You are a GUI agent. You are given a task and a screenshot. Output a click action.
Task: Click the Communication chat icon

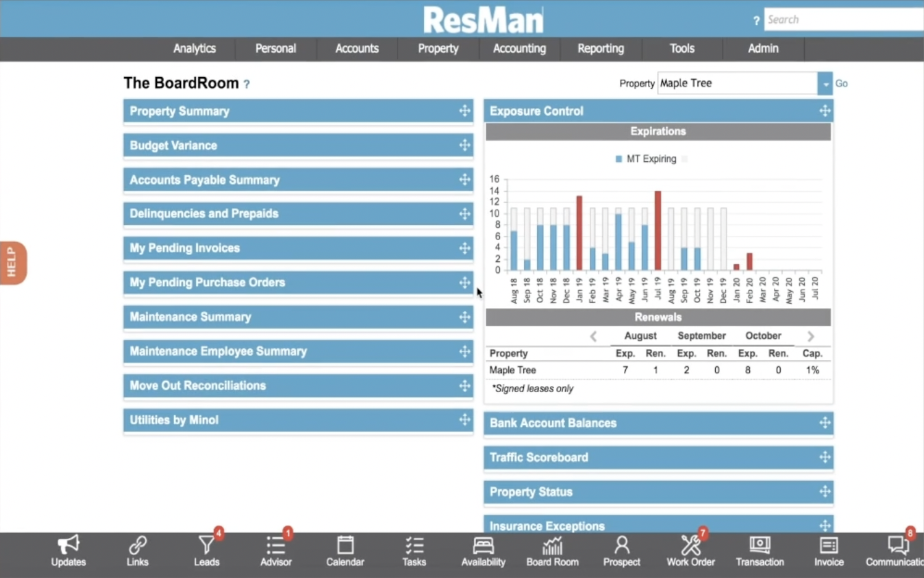(899, 546)
